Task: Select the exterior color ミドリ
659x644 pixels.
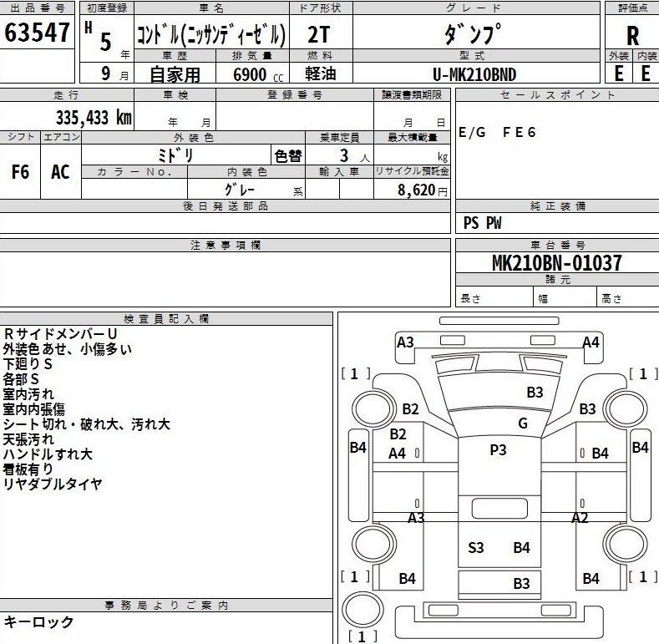Action: [x=175, y=155]
